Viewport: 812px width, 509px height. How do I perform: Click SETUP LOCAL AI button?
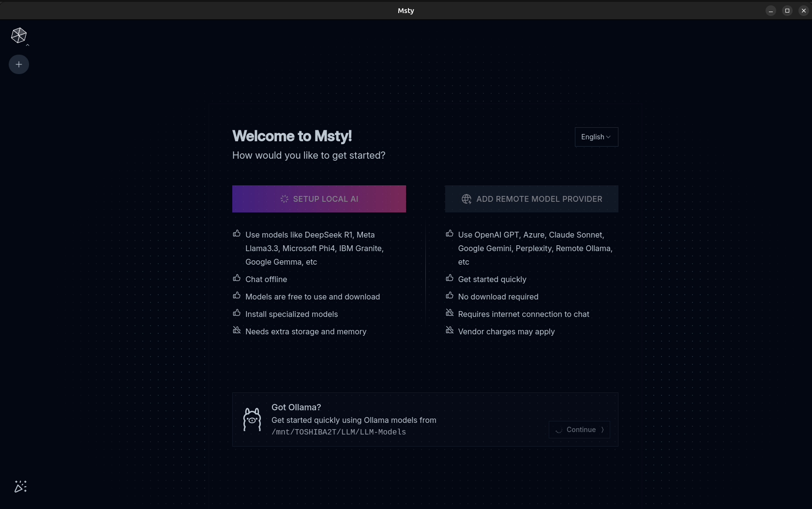pos(319,199)
